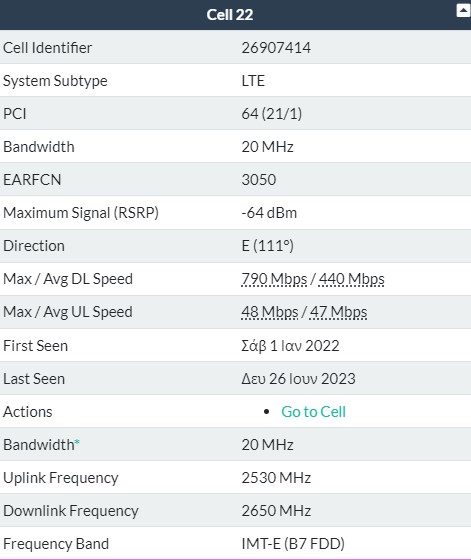471x560 pixels.
Task: Collapse the Cell 22 panel arrow
Action: coord(463,10)
